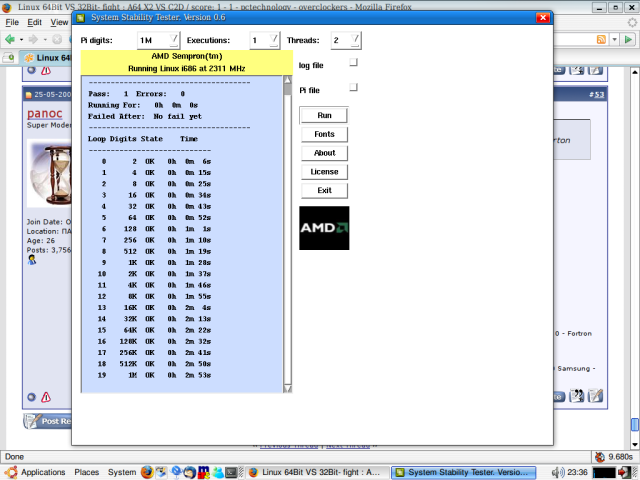
Task: Click the AMD Sempron CPU info banner
Action: 187,62
